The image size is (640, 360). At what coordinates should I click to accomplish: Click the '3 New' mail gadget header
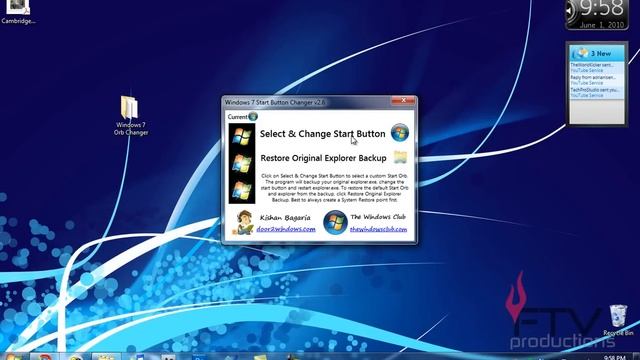[x=597, y=53]
